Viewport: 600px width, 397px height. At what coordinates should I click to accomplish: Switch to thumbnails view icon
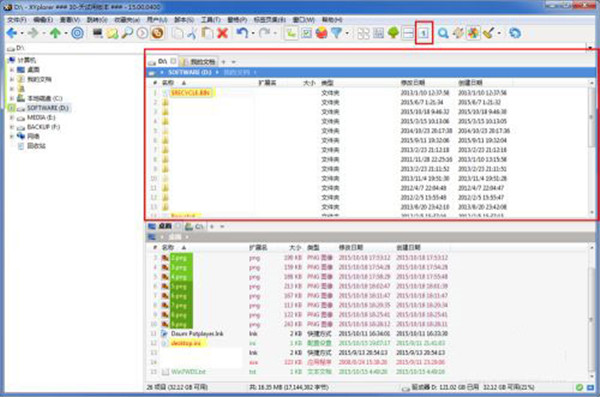pos(363,33)
